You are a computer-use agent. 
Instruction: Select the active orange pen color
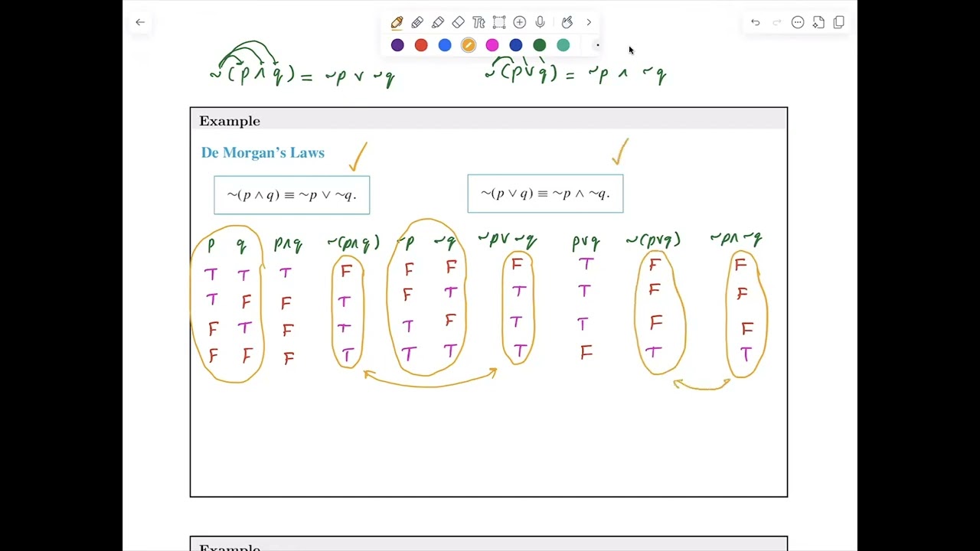469,45
